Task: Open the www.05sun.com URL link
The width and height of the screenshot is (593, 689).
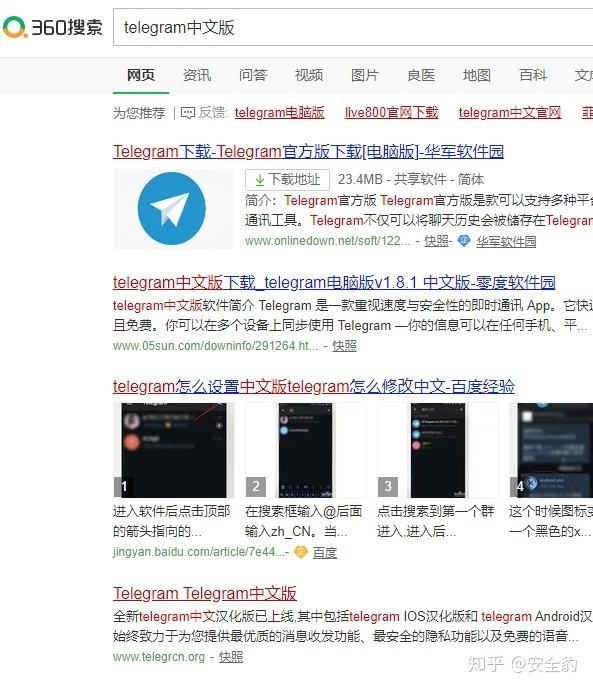Action: 215,346
